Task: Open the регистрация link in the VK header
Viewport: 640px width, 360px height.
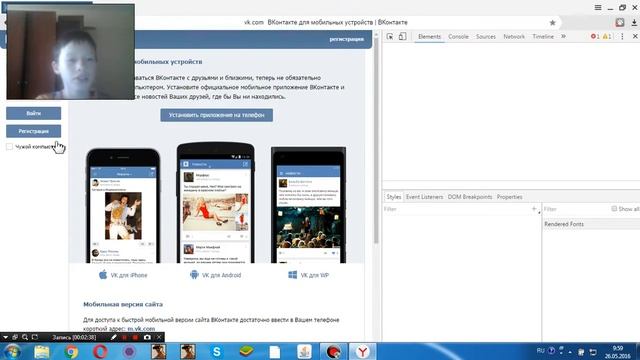Action: tap(347, 39)
